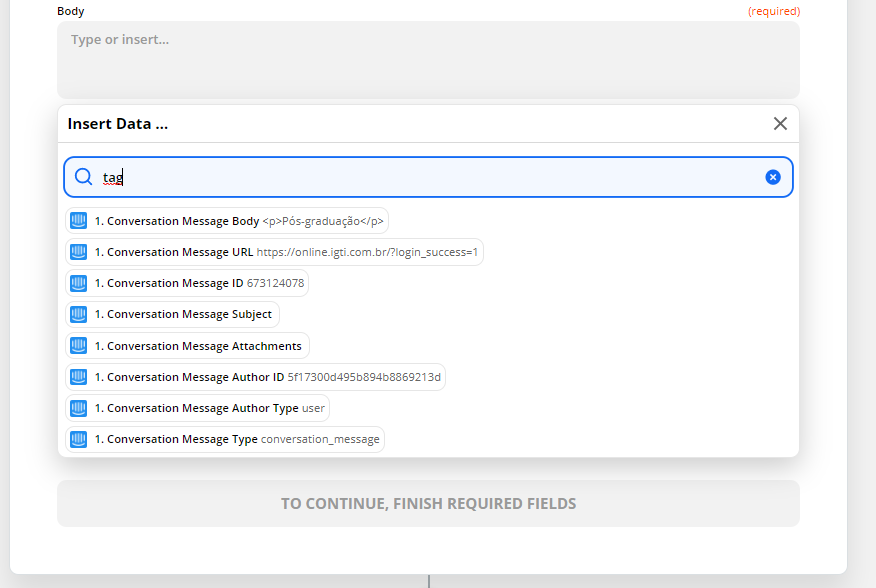Click Intercom icon beside Message Author Type
This screenshot has width=876, height=588.
pyautogui.click(x=78, y=408)
